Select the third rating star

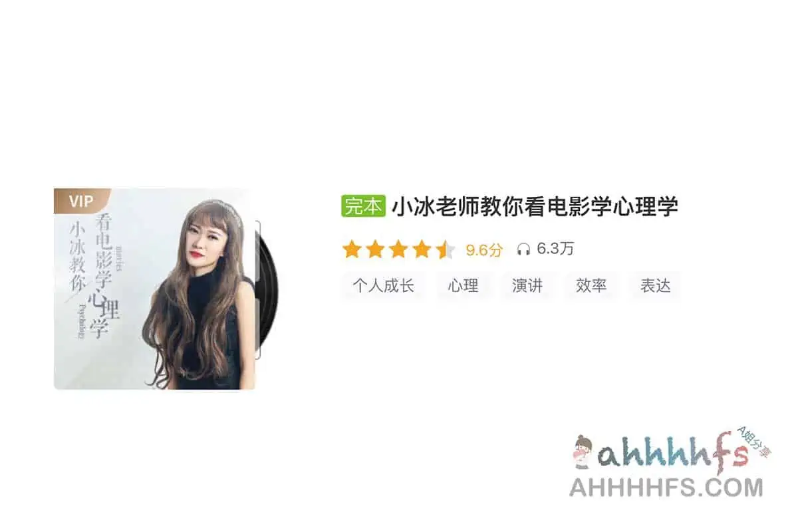[x=398, y=250]
